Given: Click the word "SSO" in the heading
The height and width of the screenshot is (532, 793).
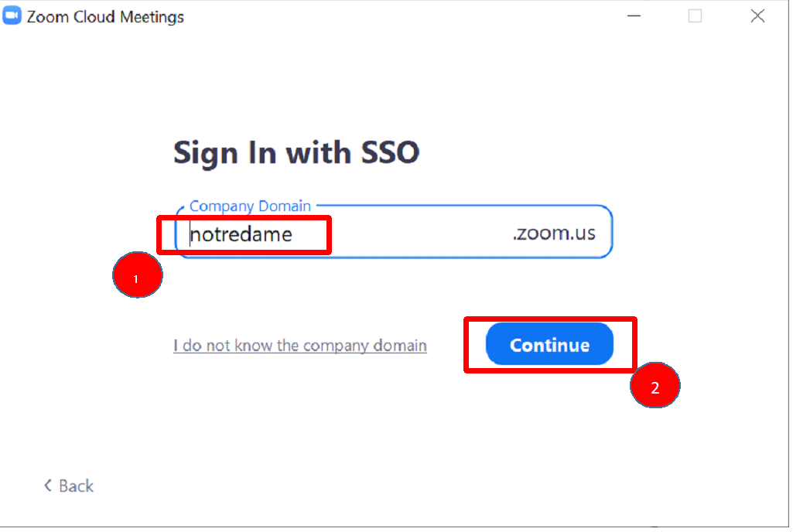Looking at the screenshot, I should point(390,152).
